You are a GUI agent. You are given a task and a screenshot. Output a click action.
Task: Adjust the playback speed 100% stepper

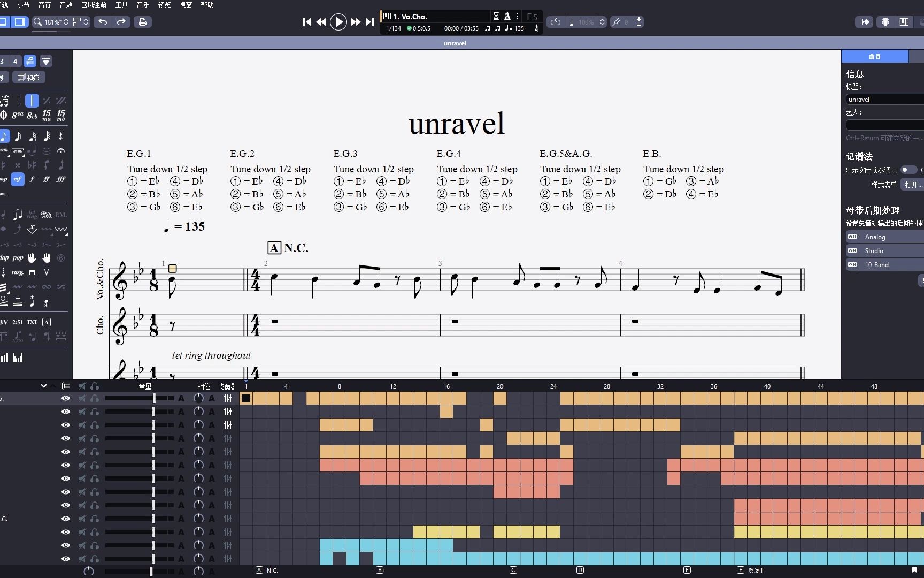pos(602,22)
